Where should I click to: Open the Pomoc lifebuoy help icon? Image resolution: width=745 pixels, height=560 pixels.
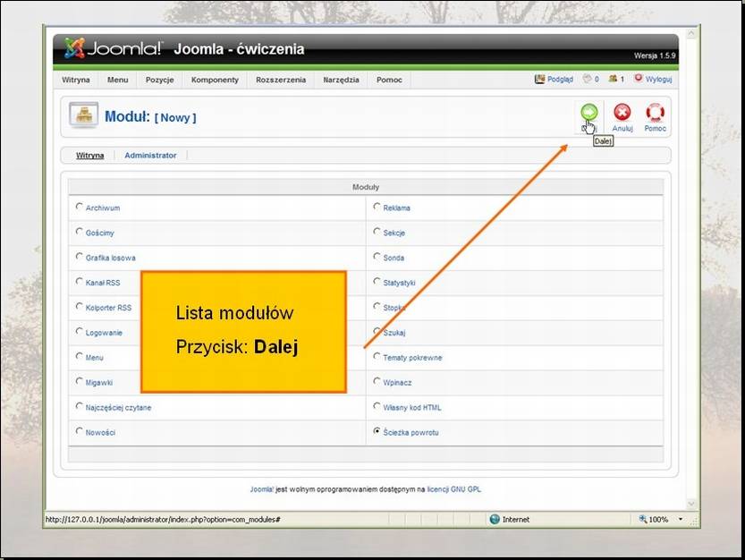click(x=655, y=113)
